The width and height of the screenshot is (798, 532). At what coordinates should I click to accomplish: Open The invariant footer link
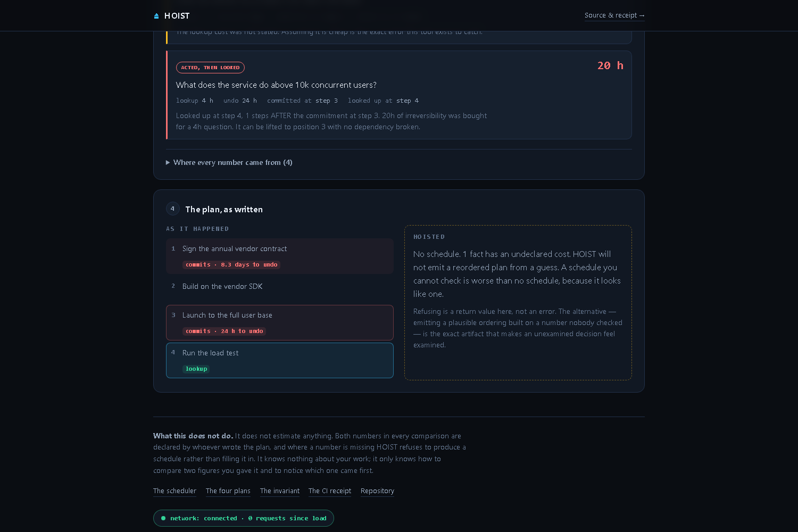coord(280,491)
